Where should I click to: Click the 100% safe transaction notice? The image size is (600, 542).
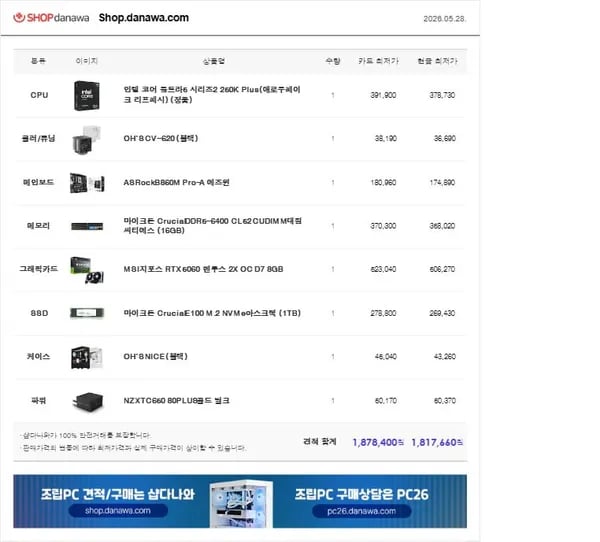click(86, 435)
